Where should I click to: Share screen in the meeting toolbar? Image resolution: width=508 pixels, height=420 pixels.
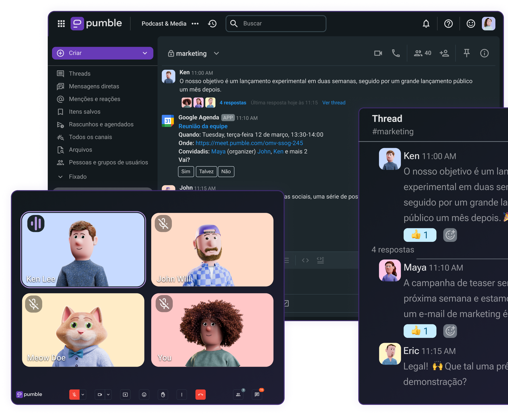coord(125,395)
